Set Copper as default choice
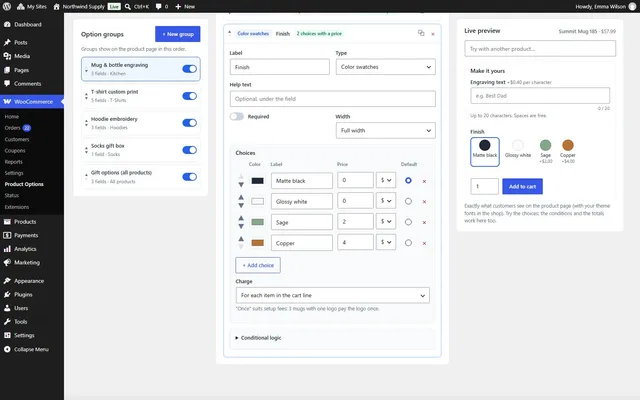The image size is (640, 400). 408,243
